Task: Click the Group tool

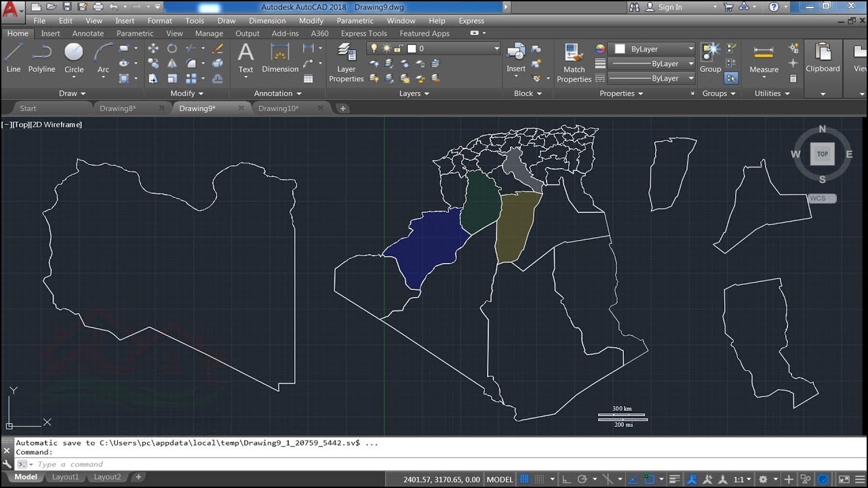Action: [711, 58]
